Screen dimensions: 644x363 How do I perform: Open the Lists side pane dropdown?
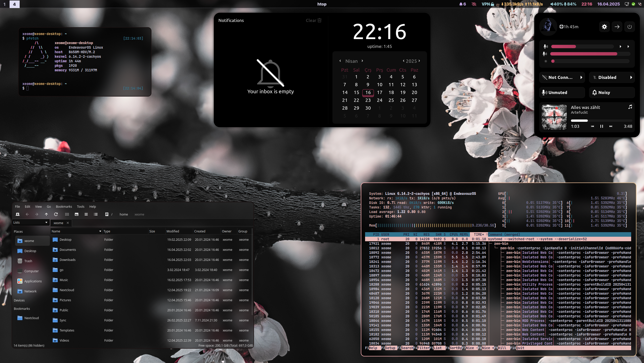point(30,222)
